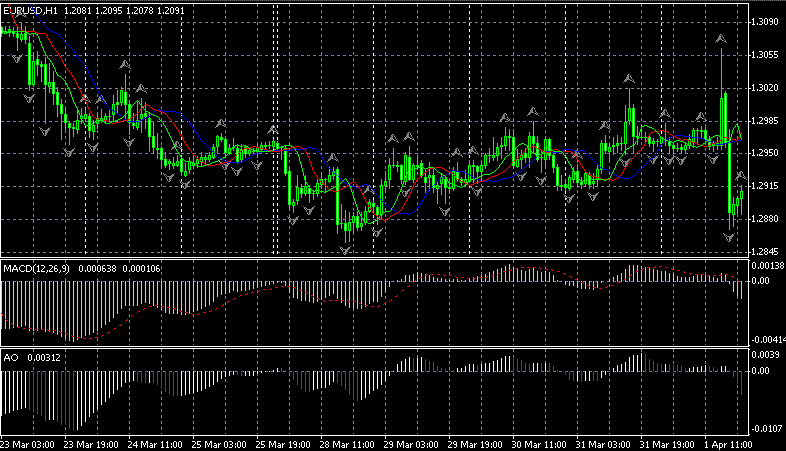Select the AO 0.00312 indicator label
786x451 pixels.
click(32, 358)
